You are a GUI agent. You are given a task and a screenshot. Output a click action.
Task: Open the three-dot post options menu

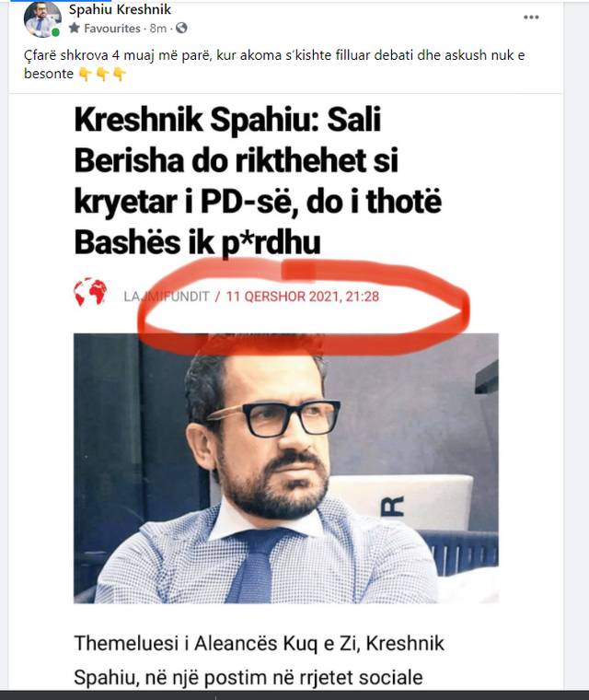(x=531, y=17)
